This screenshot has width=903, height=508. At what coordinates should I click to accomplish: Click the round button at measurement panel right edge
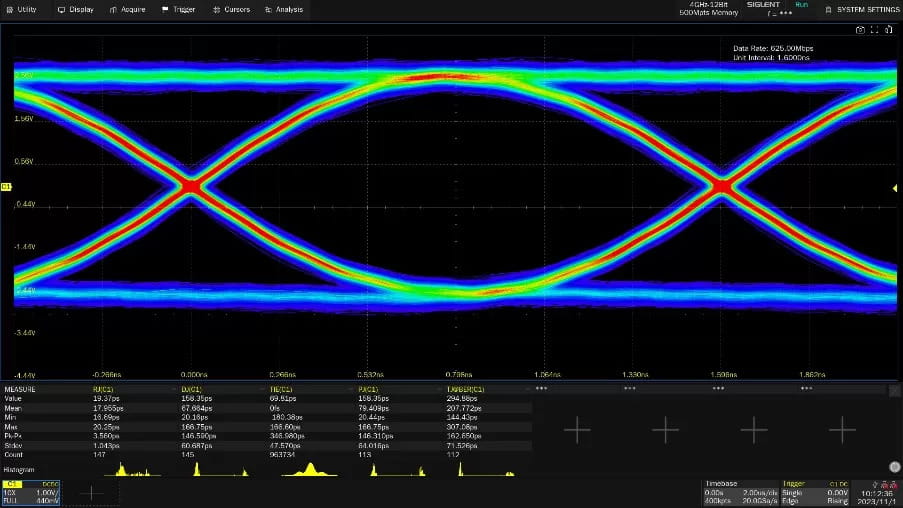click(894, 466)
